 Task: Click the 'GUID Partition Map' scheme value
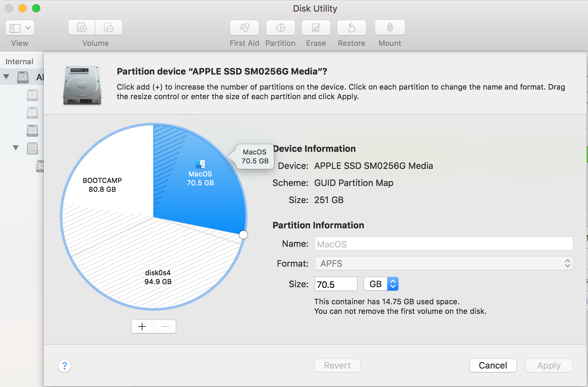354,183
